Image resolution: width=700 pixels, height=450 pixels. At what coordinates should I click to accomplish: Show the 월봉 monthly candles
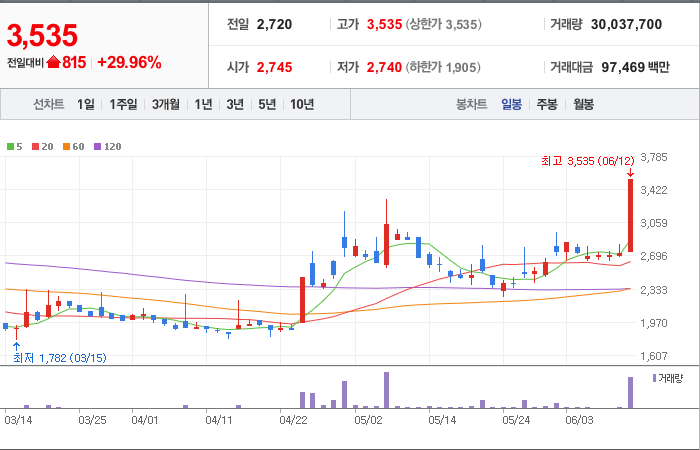click(583, 104)
